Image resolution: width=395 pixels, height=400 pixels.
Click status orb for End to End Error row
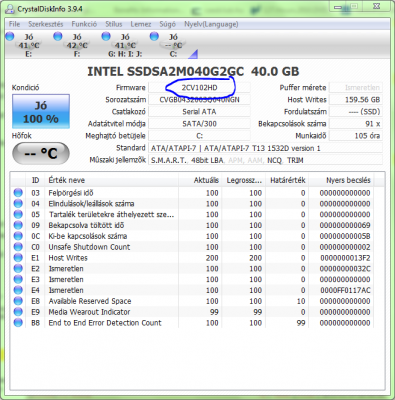point(18,323)
